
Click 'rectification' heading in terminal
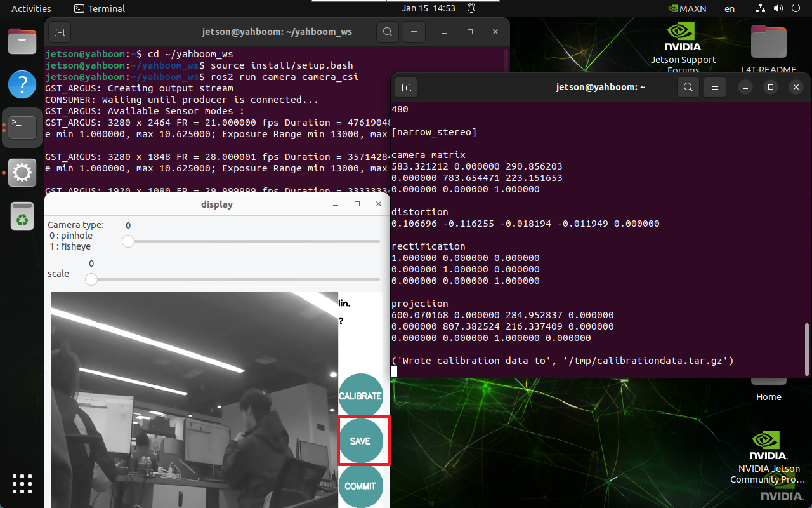[x=428, y=246]
